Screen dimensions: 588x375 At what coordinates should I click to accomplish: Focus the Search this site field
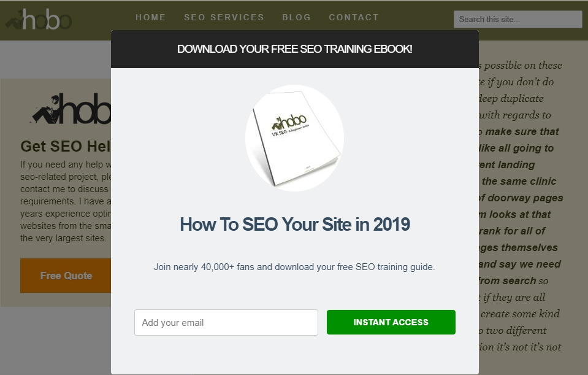(x=517, y=19)
